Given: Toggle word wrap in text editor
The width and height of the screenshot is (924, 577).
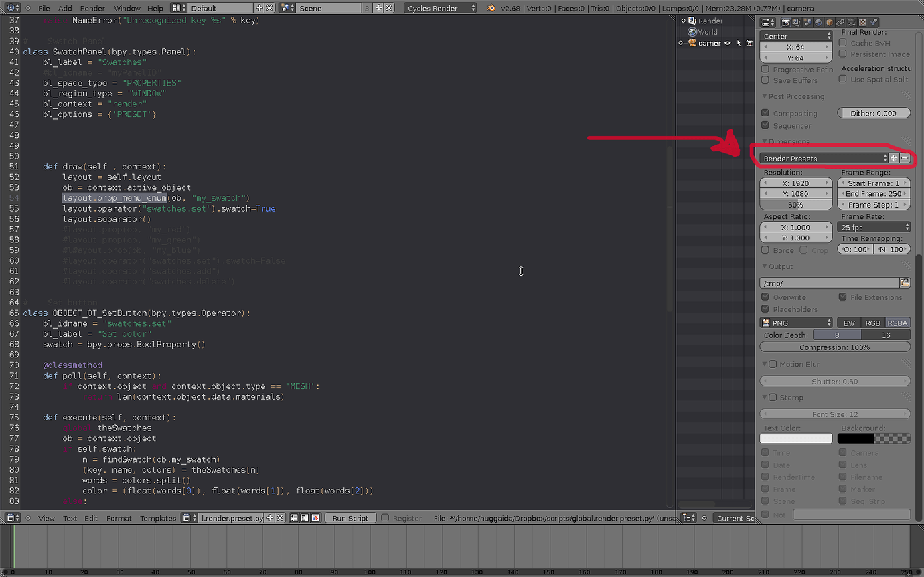Looking at the screenshot, I should pos(304,518).
